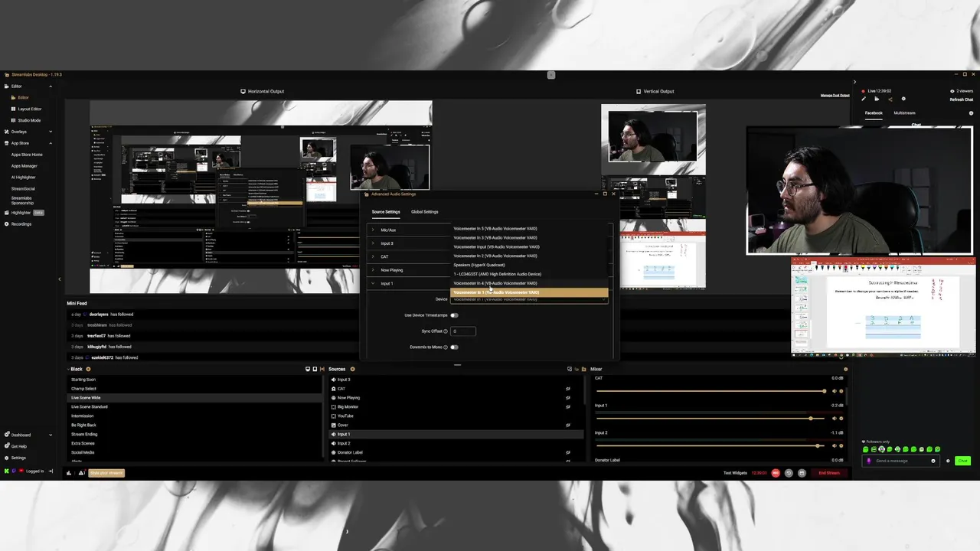Click Test Widgets link
980x551 pixels.
735,473
